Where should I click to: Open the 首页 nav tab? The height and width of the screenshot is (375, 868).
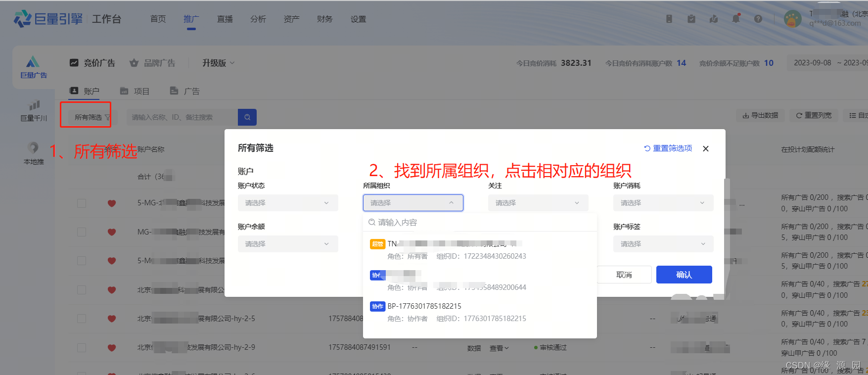tap(158, 19)
